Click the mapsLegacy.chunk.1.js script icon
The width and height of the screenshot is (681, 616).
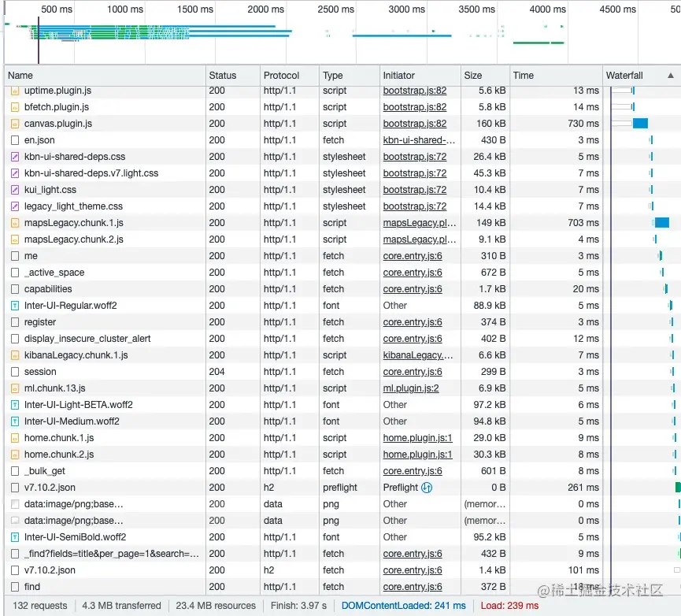(x=15, y=223)
